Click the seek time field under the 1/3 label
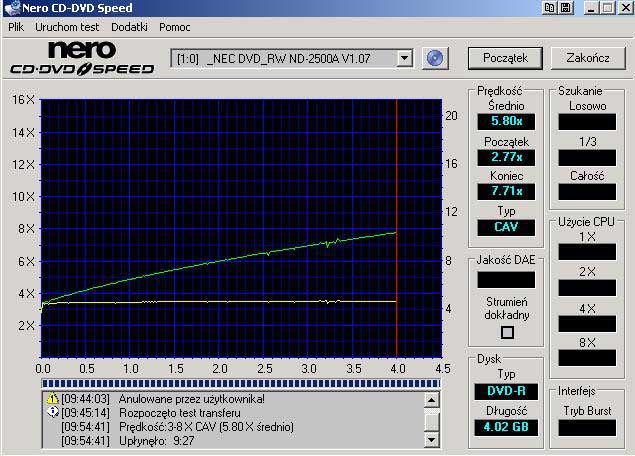 pos(587,158)
